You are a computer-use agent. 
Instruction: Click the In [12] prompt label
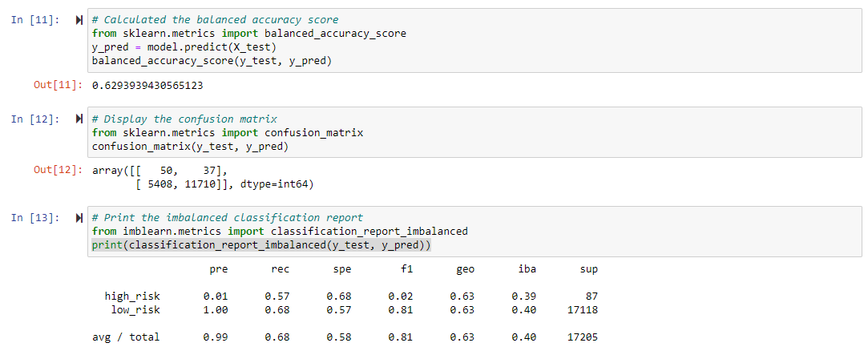click(x=34, y=119)
